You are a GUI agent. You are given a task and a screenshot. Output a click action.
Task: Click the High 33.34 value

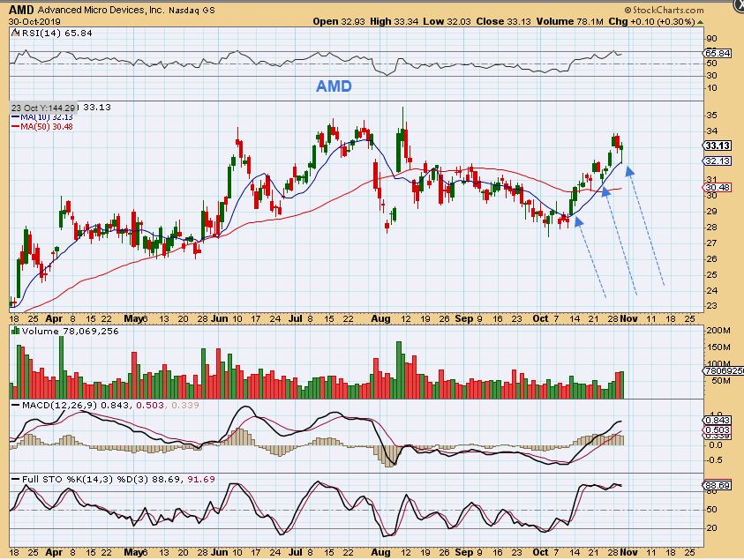(x=394, y=21)
